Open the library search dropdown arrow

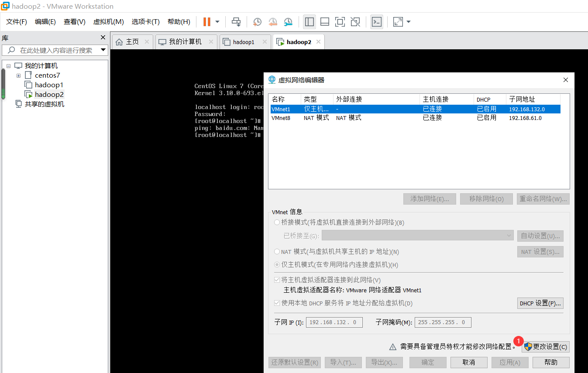(103, 50)
